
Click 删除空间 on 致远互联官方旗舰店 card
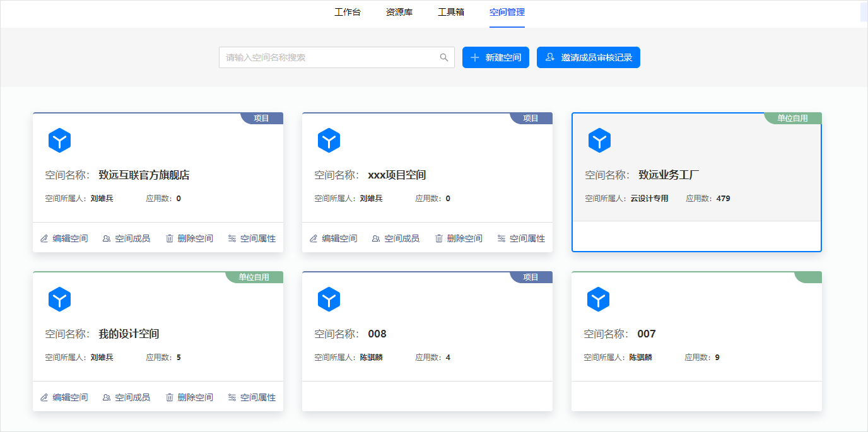click(189, 238)
